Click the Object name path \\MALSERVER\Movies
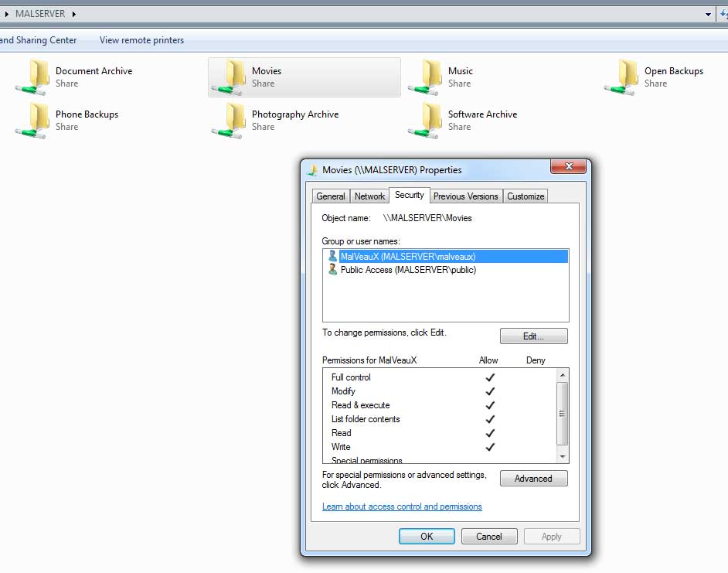The image size is (728, 573). click(x=427, y=218)
